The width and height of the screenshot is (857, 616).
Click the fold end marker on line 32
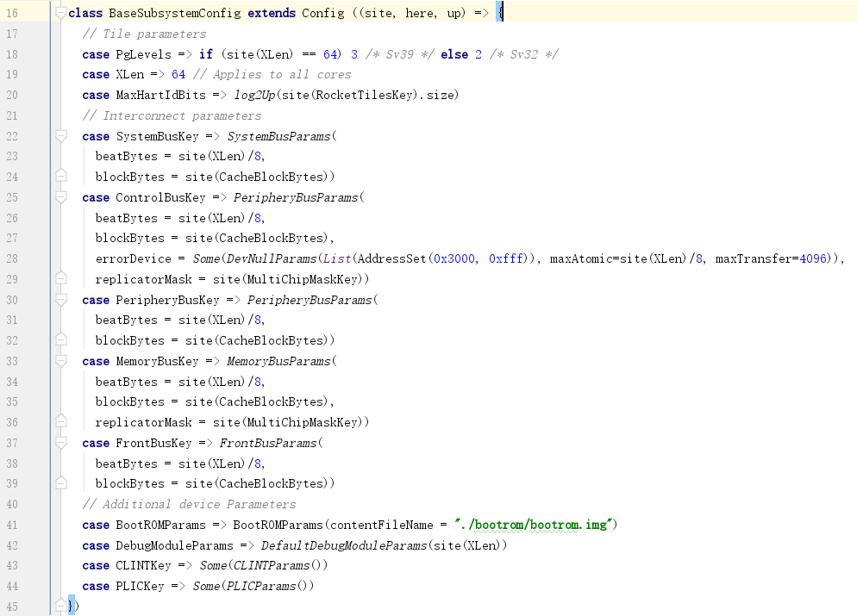click(60, 339)
